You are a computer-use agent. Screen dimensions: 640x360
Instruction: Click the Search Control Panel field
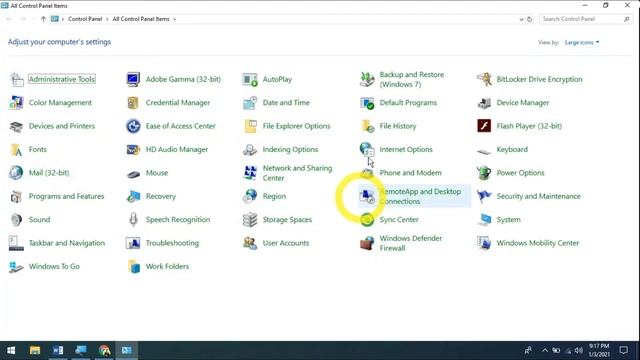point(585,19)
